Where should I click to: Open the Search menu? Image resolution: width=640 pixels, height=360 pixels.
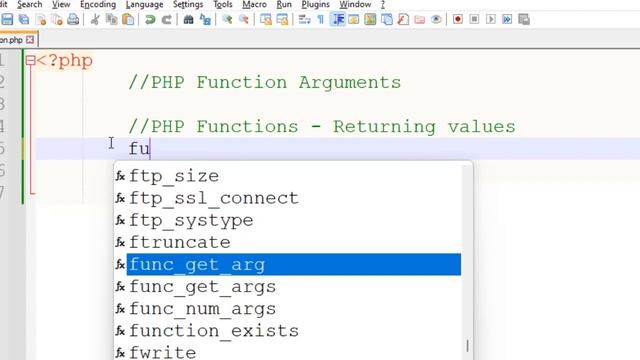[29, 4]
